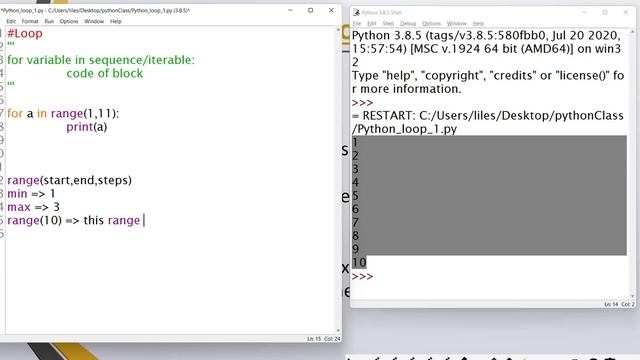The height and width of the screenshot is (360, 640).
Task: Click the editor's vertical scrollbar down arrow
Action: (x=338, y=330)
